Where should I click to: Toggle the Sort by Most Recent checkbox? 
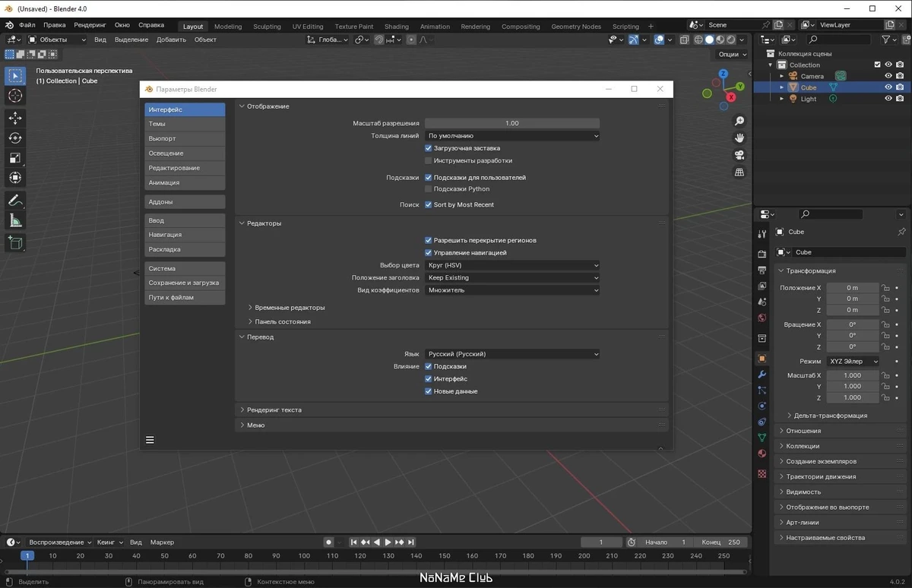tap(428, 204)
